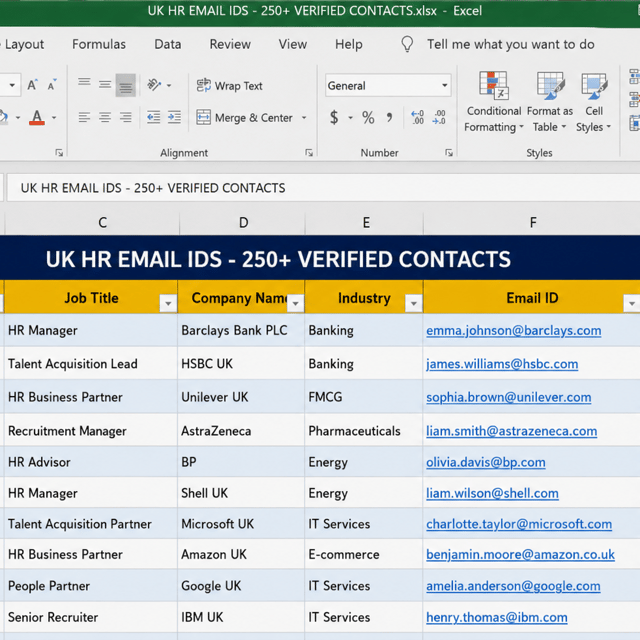Open the General number format combo box
This screenshot has height=640, width=640.
[388, 85]
